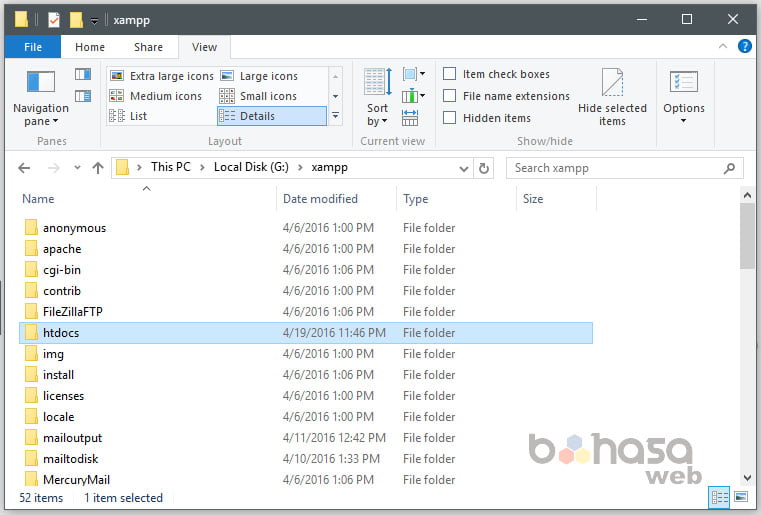This screenshot has height=515, width=761.
Task: Open the Options button
Action: tap(684, 96)
